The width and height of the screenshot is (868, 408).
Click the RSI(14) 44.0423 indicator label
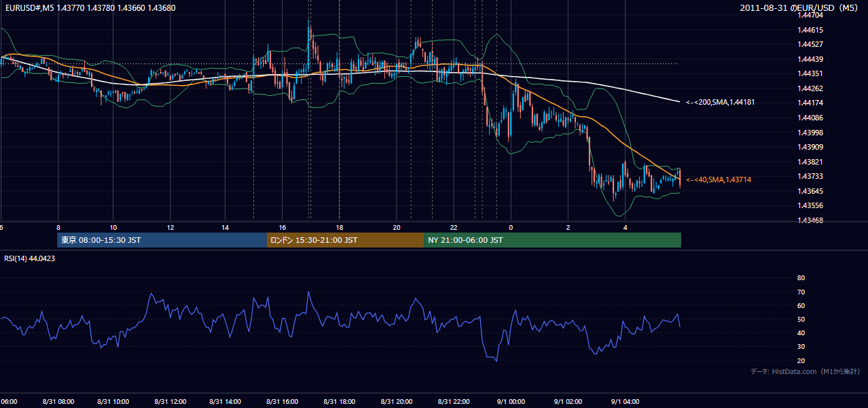pyautogui.click(x=29, y=258)
